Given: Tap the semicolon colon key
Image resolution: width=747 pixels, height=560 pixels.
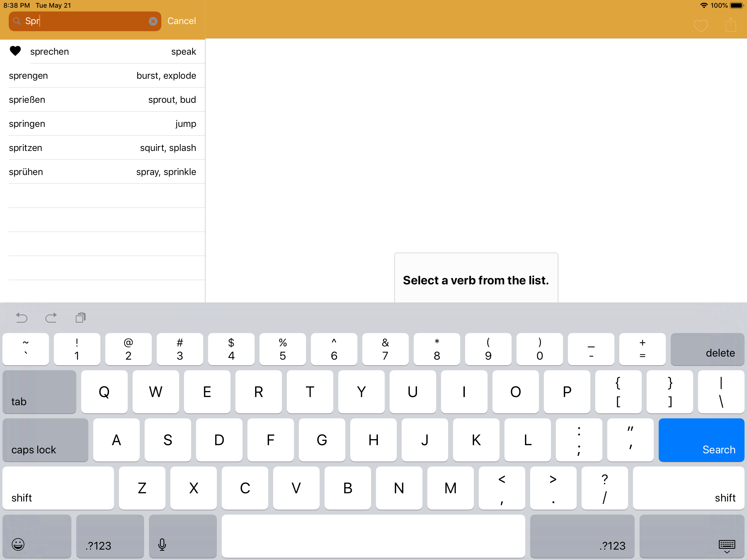Looking at the screenshot, I should point(579,440).
